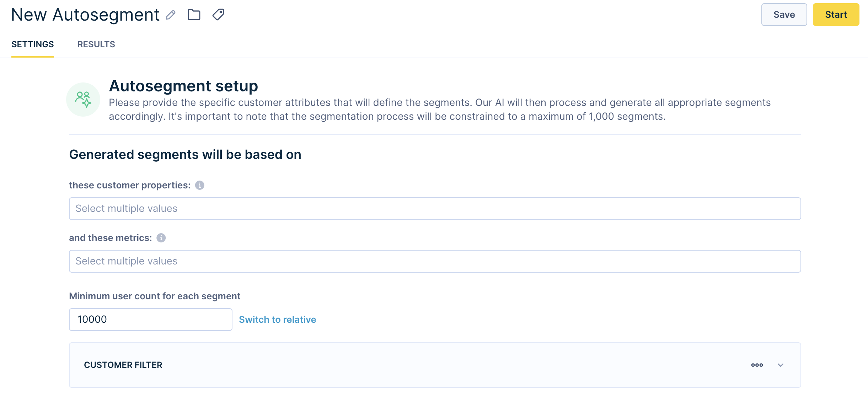Click the Minimum user count label

[155, 296]
